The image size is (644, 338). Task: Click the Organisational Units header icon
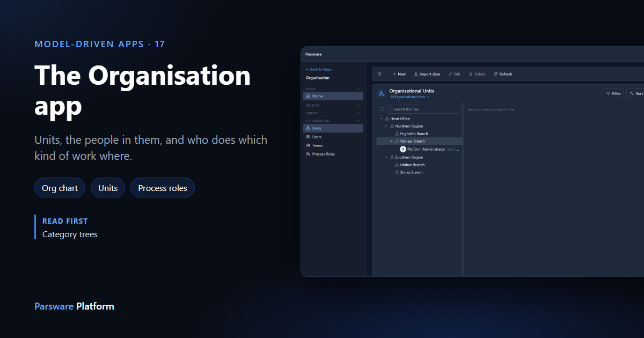[x=381, y=93]
